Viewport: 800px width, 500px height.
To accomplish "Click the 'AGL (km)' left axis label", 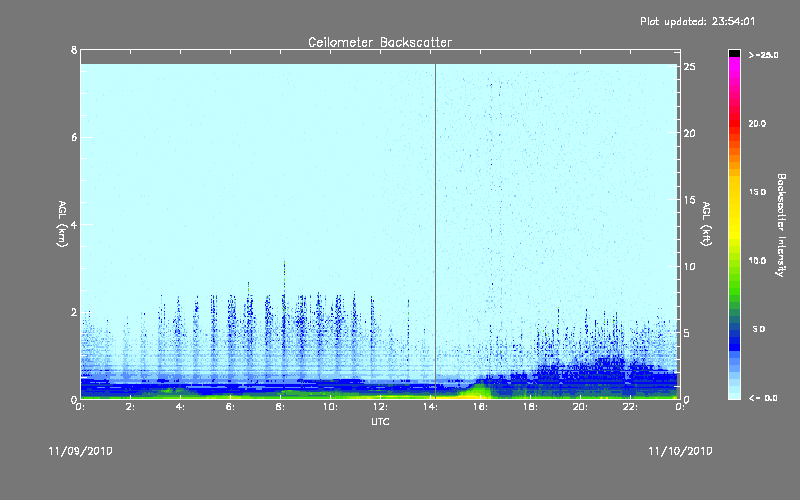I will [62, 224].
